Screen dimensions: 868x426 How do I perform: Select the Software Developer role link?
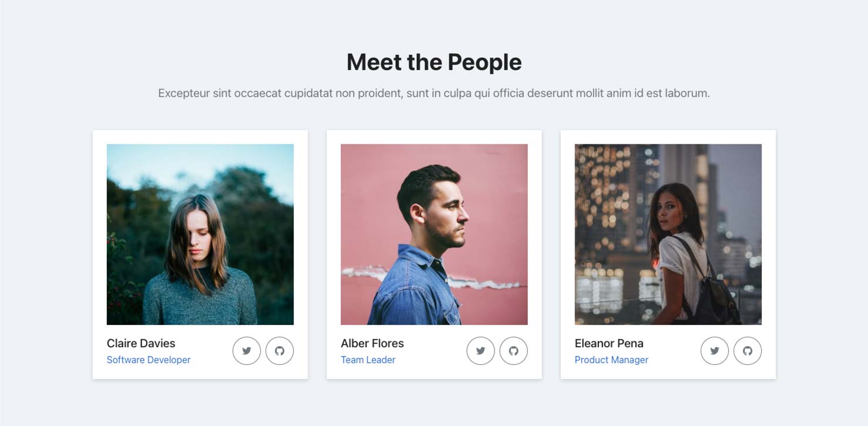pyautogui.click(x=149, y=360)
